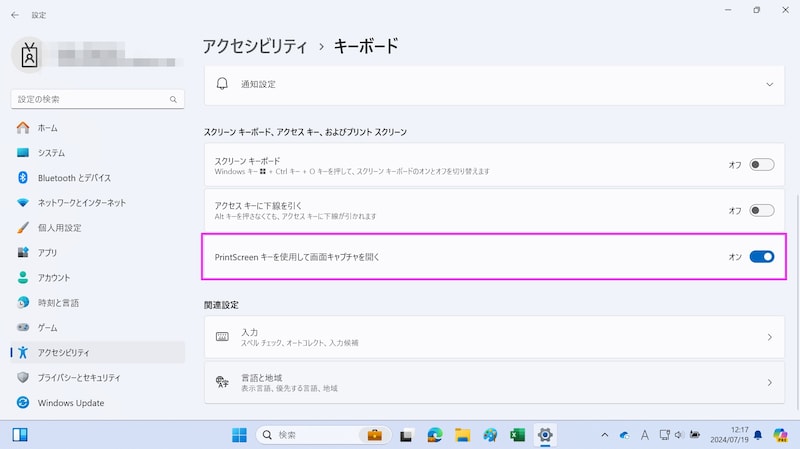Open Task View on the taskbar
Image resolution: width=800 pixels, height=449 pixels.
pos(406,435)
